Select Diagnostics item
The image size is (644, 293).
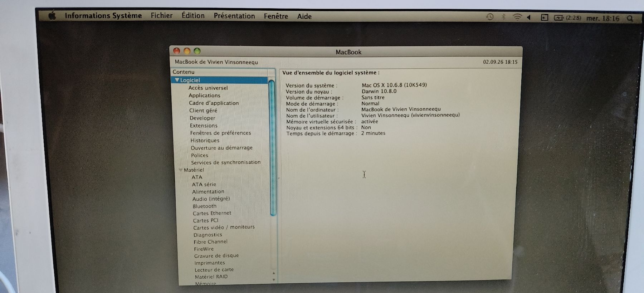(x=208, y=235)
